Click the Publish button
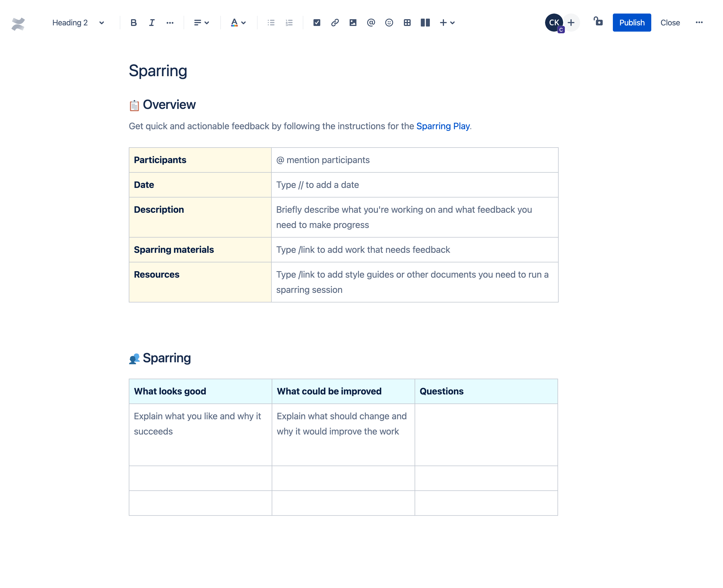Viewport: 723px width, 588px height. [x=632, y=22]
